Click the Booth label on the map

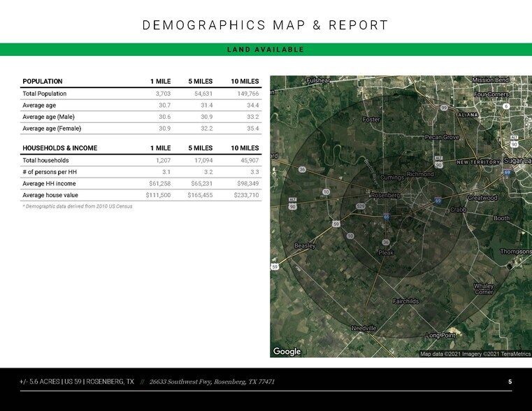[501, 218]
